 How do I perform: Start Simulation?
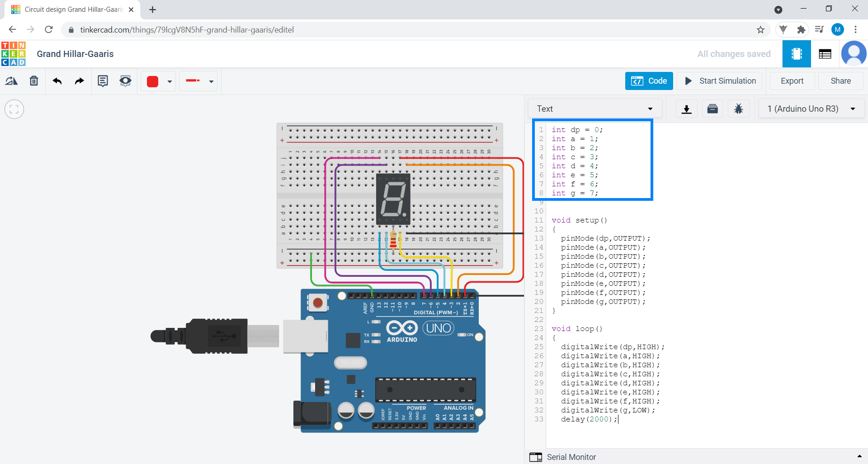coord(721,81)
